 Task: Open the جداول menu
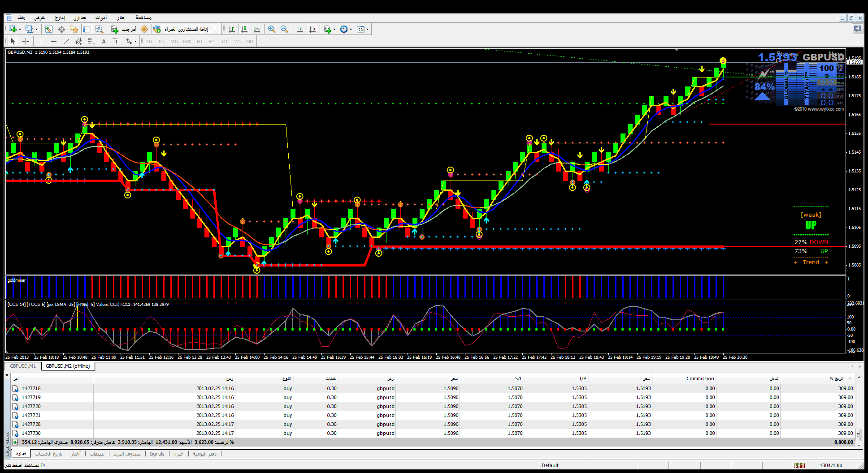79,17
